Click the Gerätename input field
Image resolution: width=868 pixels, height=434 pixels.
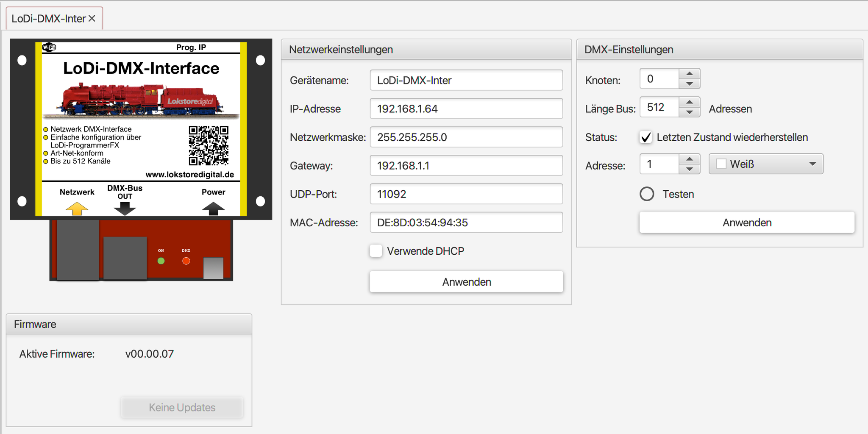466,80
